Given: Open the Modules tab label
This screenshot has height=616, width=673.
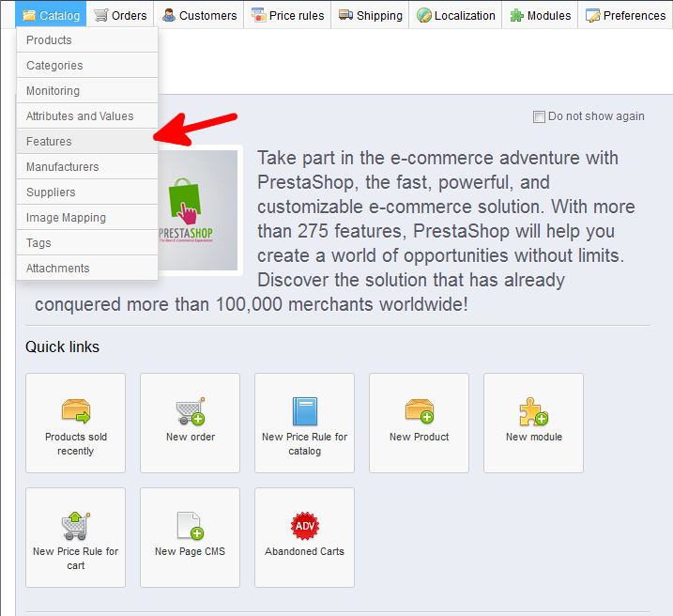Looking at the screenshot, I should point(549,16).
